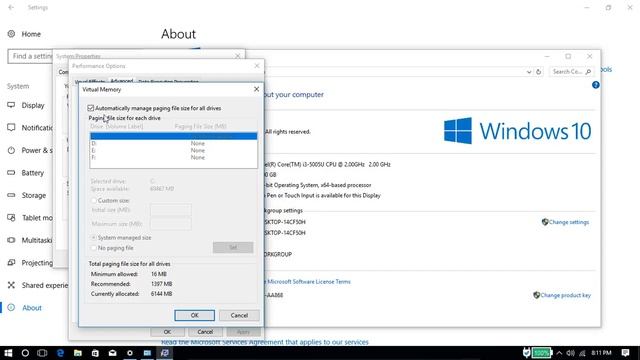Expand Control Panel address bar dropdown
This screenshot has height=360, width=640.
pos(529,71)
